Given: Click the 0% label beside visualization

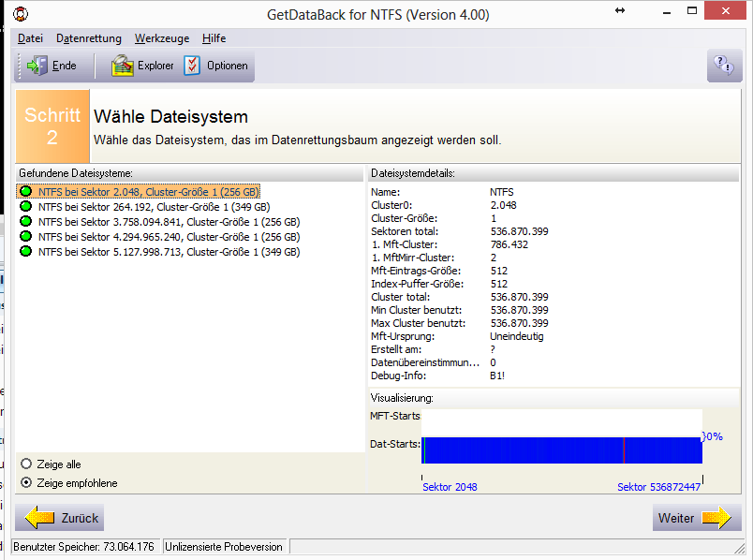Looking at the screenshot, I should pos(713,436).
